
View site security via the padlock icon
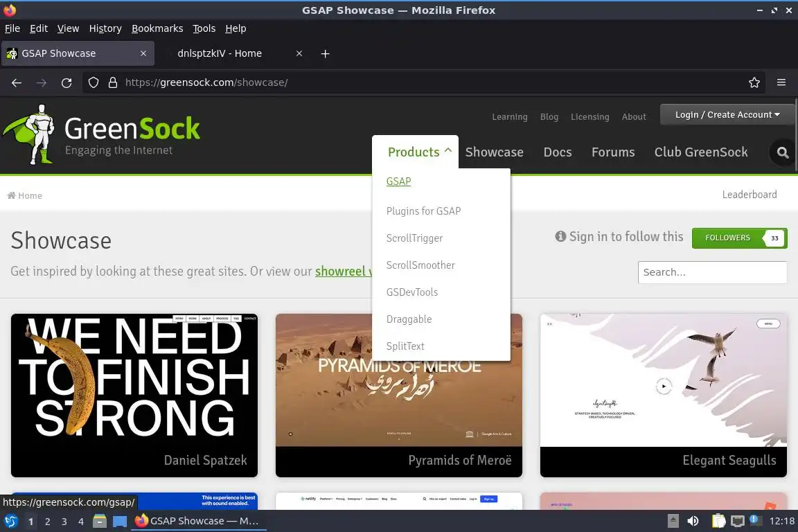pyautogui.click(x=113, y=82)
